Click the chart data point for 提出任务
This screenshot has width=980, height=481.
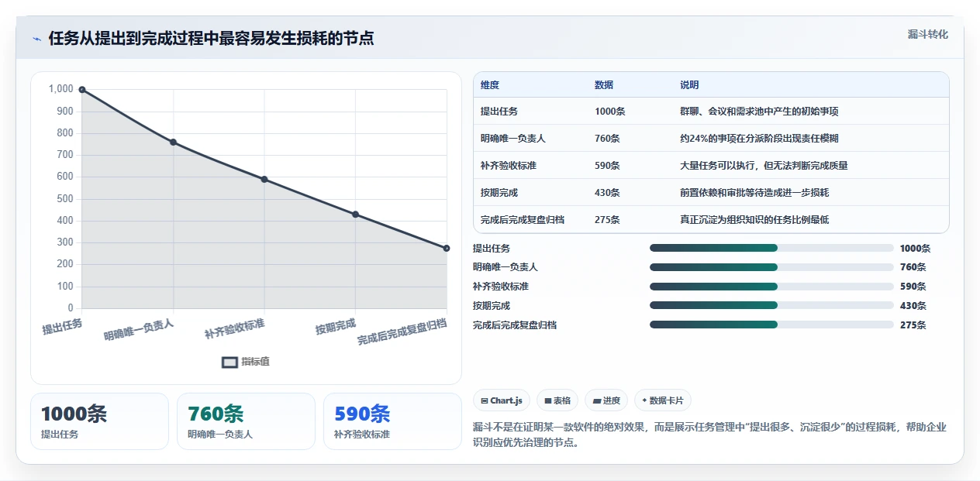point(82,90)
